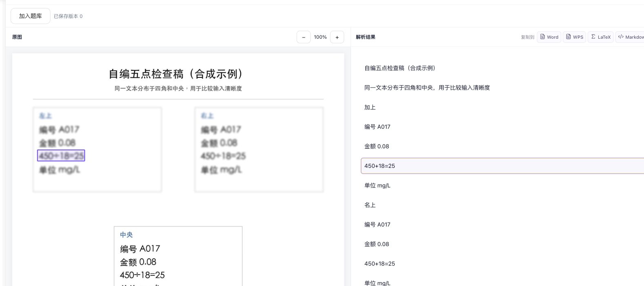Viewport: 644px width, 286px height.
Task: Select second 编号 A017 line below 名上
Action: pyautogui.click(x=377, y=224)
